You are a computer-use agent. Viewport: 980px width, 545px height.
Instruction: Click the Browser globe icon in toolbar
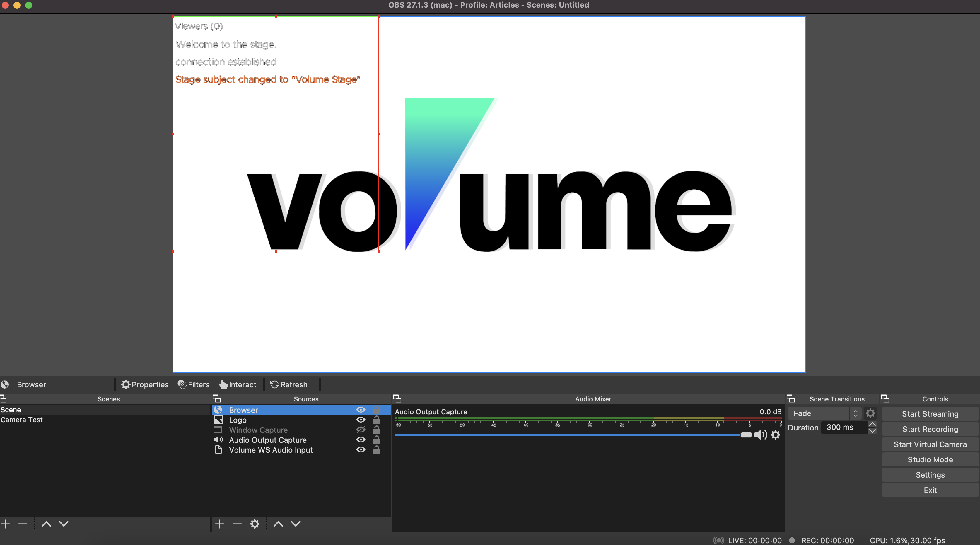click(x=5, y=384)
